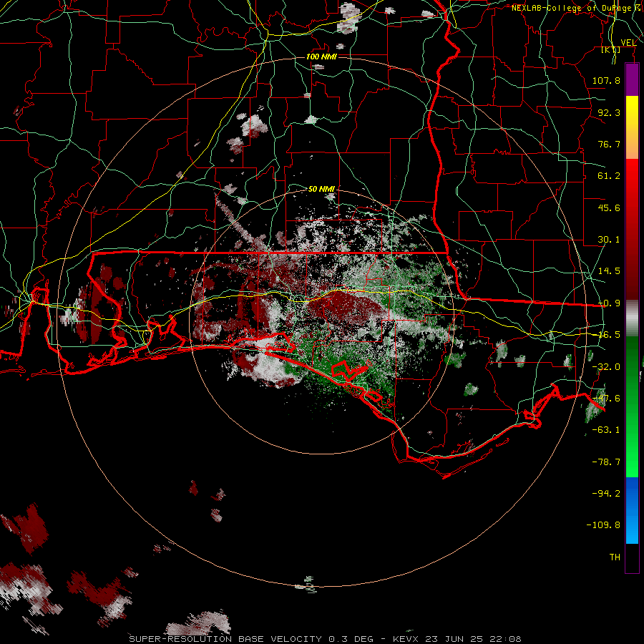Click the "VEL" legend heading

click(x=628, y=42)
